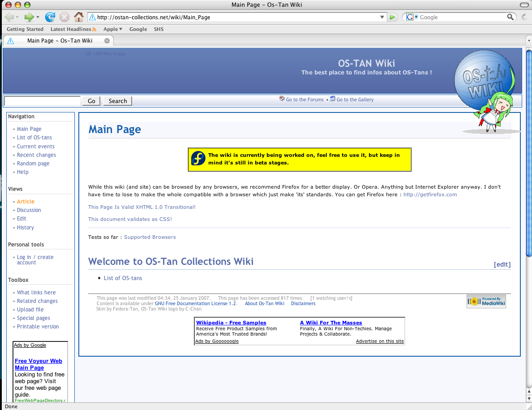Click the browser Back arrow button
The width and height of the screenshot is (532, 410).
click(x=9, y=17)
